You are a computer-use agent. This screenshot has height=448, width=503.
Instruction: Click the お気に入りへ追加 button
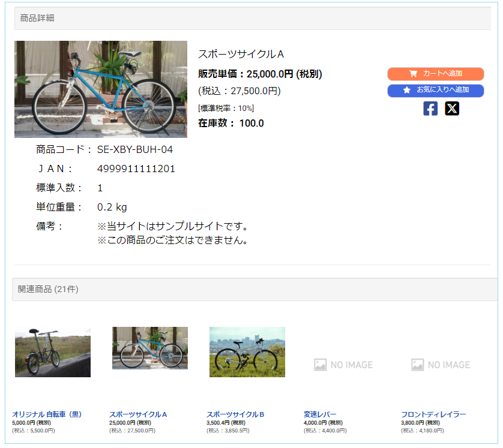[435, 91]
